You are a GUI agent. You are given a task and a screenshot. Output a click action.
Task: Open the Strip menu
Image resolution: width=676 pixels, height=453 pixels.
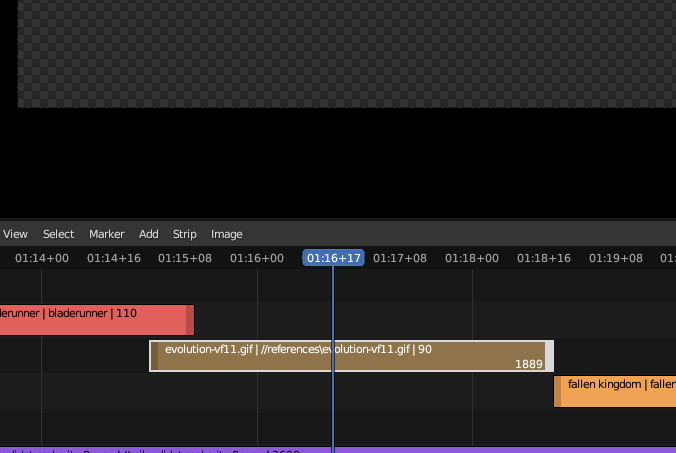tap(185, 234)
